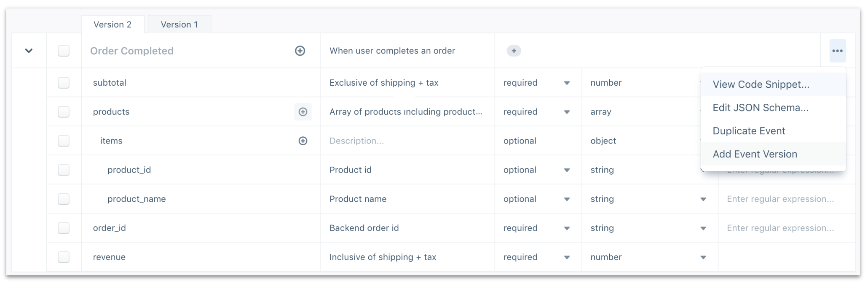This screenshot has width=868, height=287.
Task: Click the plus icon in items row
Action: pos(303,141)
